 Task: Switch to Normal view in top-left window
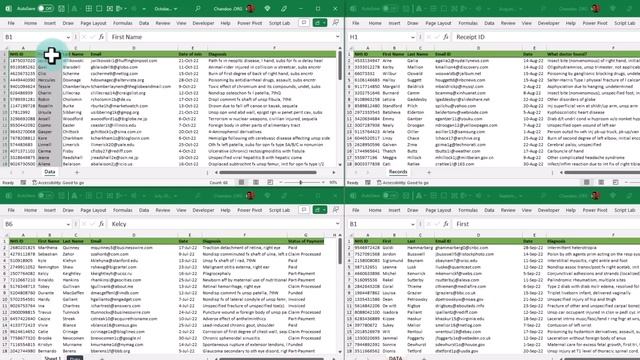tap(242, 182)
